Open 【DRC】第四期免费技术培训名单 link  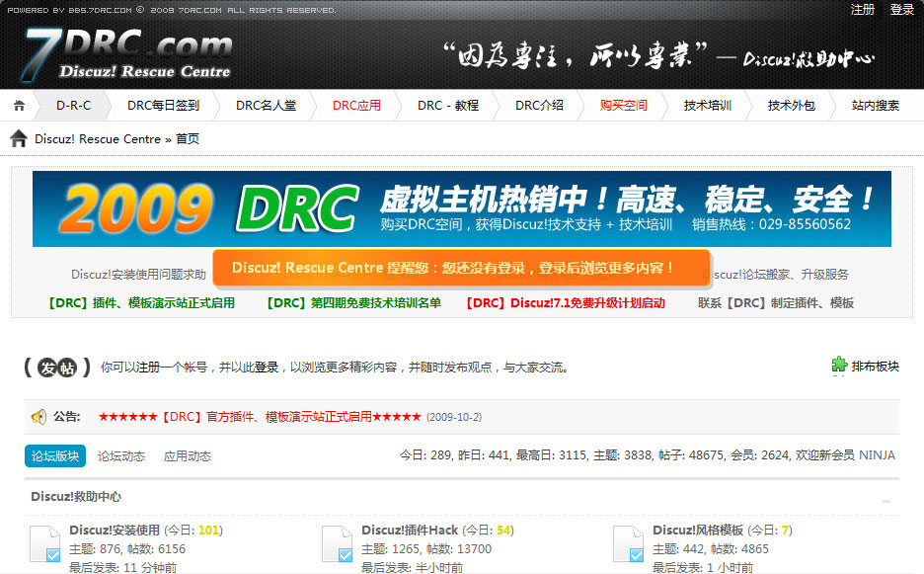[x=352, y=303]
